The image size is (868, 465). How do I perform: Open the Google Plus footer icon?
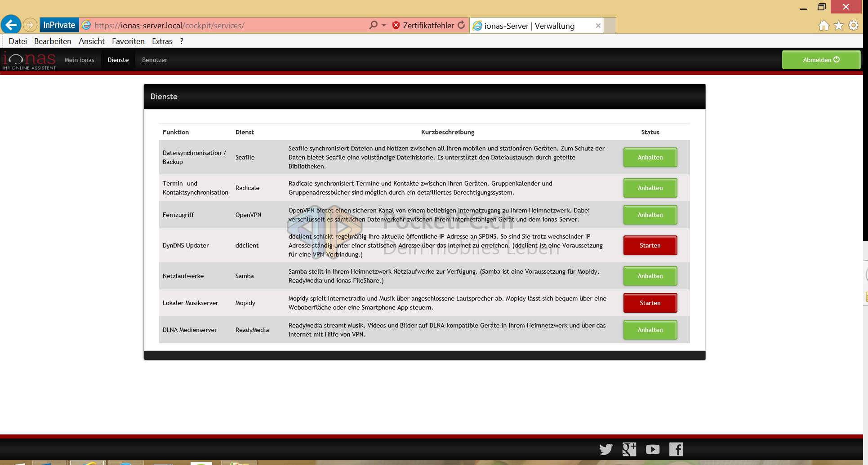(629, 449)
